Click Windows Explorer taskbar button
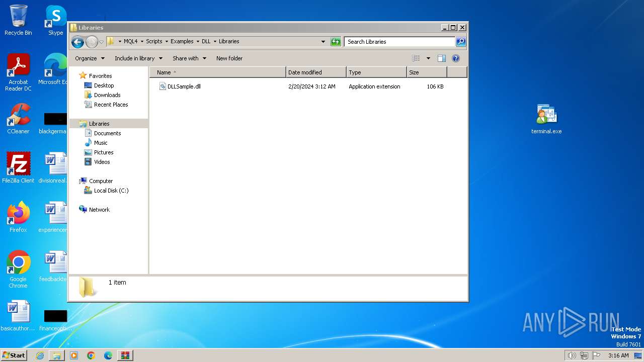 click(x=57, y=355)
